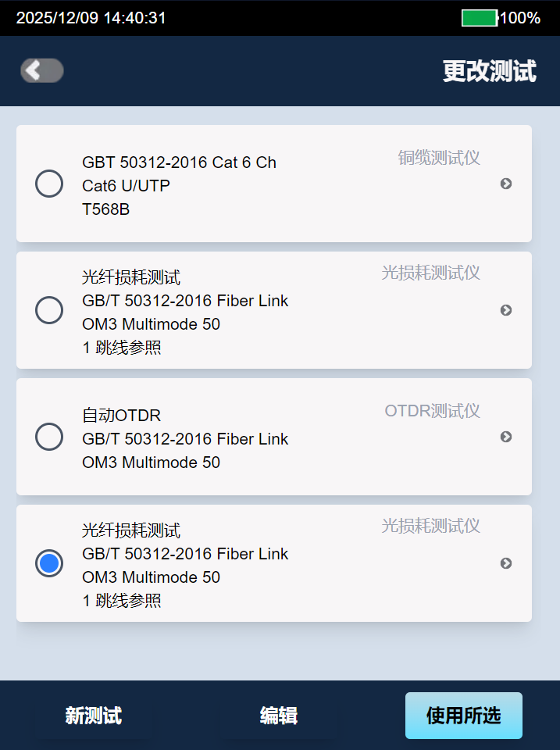The width and height of the screenshot is (560, 750).
Task: Click the 更改测试 page title
Action: pyautogui.click(x=489, y=71)
